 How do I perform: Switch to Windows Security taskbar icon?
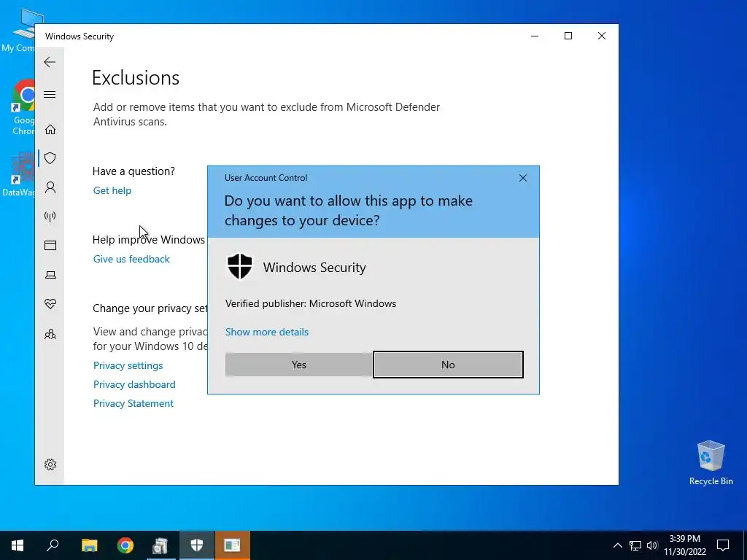tap(197, 545)
